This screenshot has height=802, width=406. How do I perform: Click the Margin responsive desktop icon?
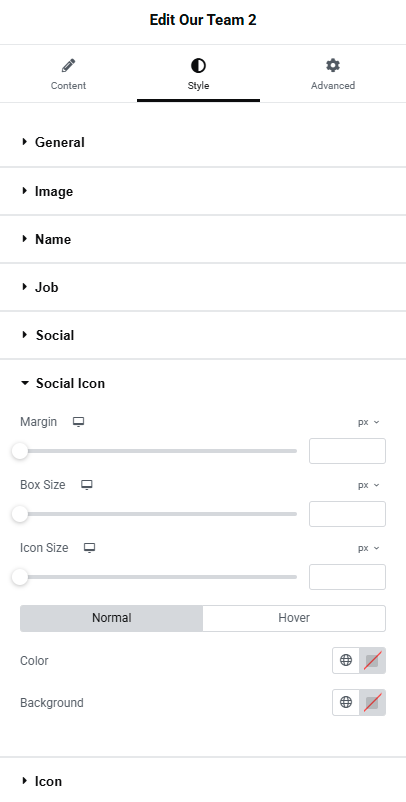coord(78,422)
